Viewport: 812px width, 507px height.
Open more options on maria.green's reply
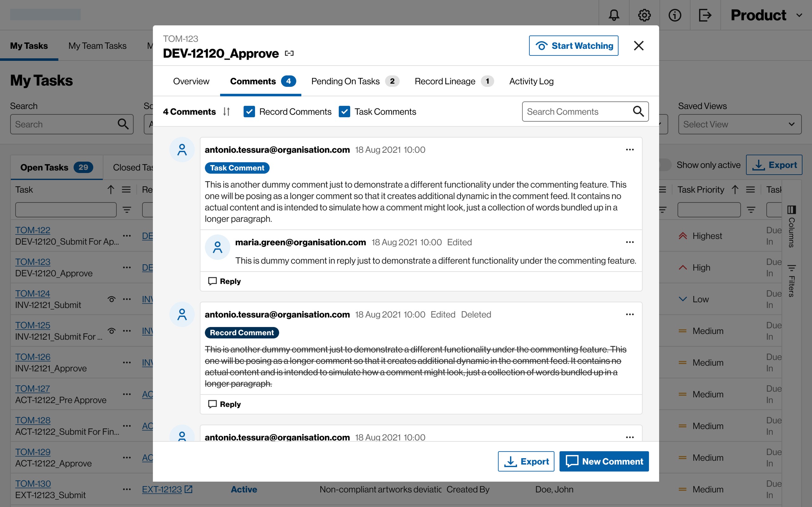pyautogui.click(x=630, y=242)
